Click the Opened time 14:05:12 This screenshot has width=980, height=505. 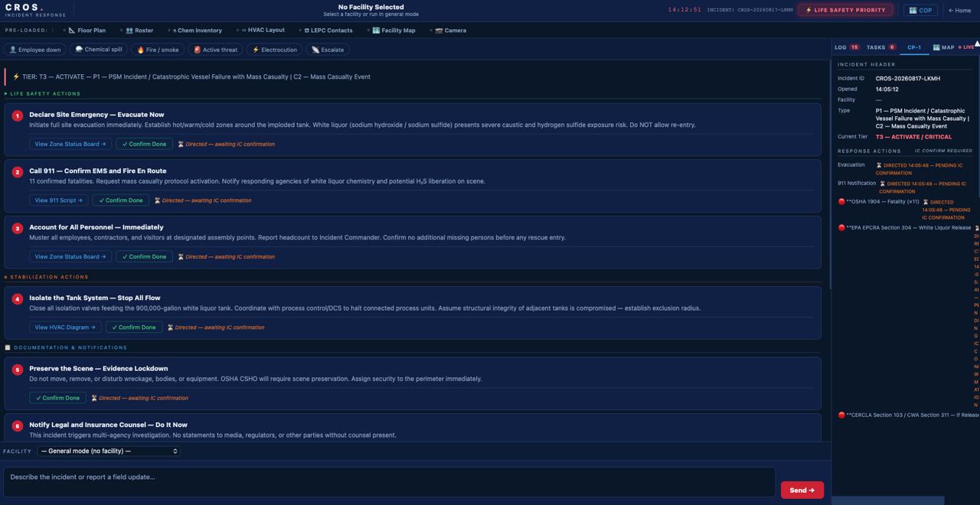887,90
